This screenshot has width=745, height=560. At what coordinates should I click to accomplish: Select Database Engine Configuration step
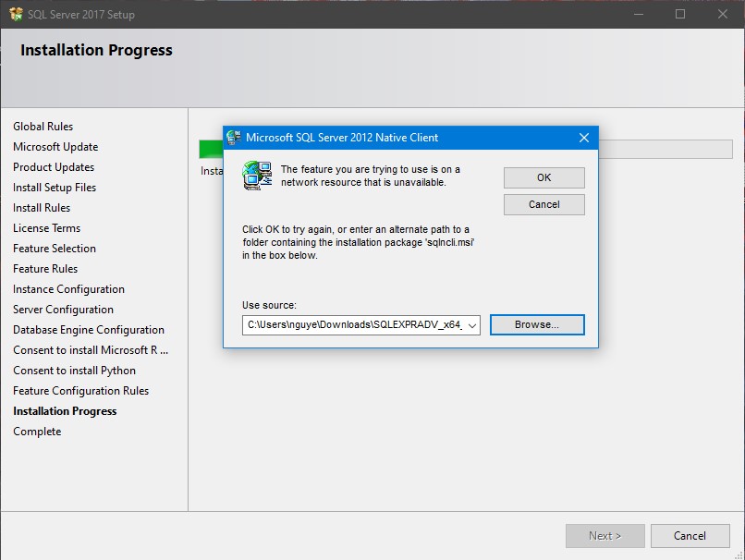[89, 330]
